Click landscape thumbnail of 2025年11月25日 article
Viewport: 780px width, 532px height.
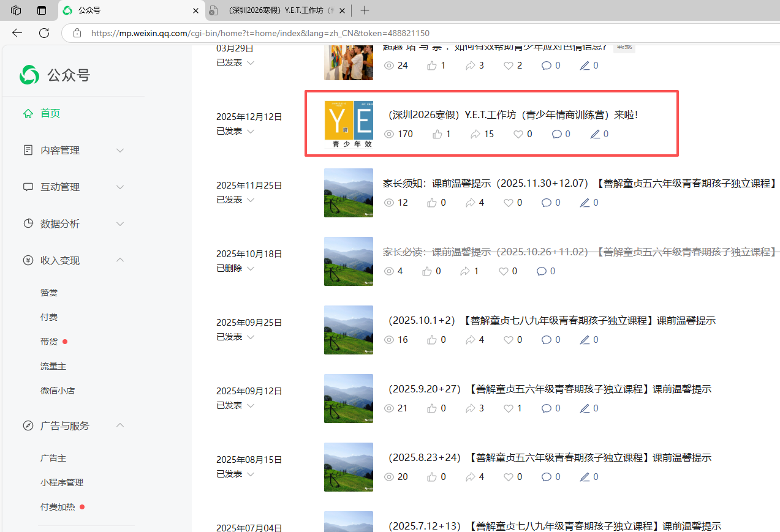pos(349,193)
